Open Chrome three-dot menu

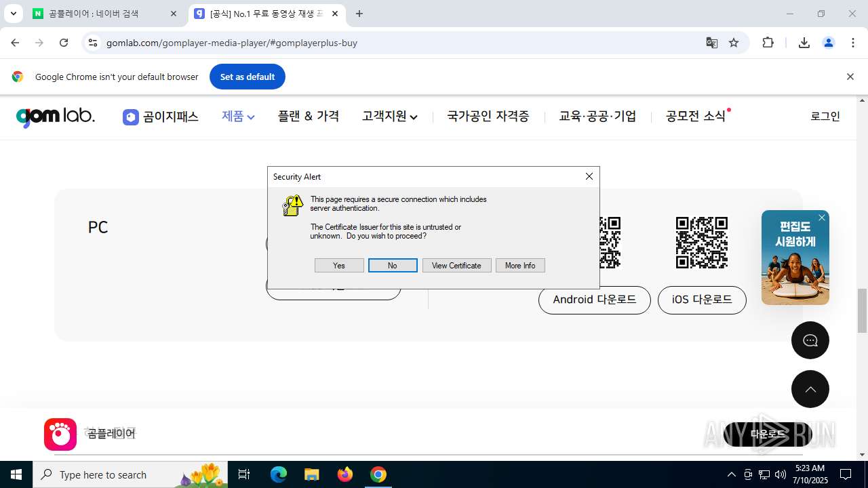click(853, 43)
